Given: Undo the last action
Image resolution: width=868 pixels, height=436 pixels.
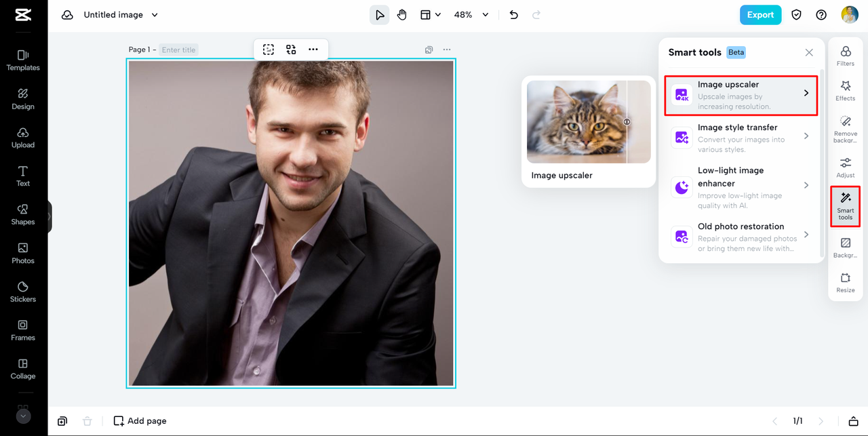Looking at the screenshot, I should point(513,15).
